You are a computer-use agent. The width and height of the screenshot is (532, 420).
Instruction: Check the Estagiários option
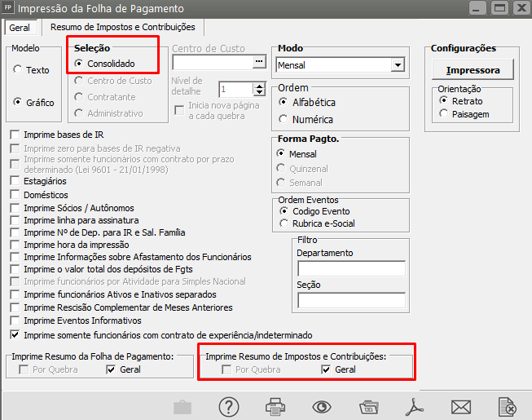(x=15, y=182)
